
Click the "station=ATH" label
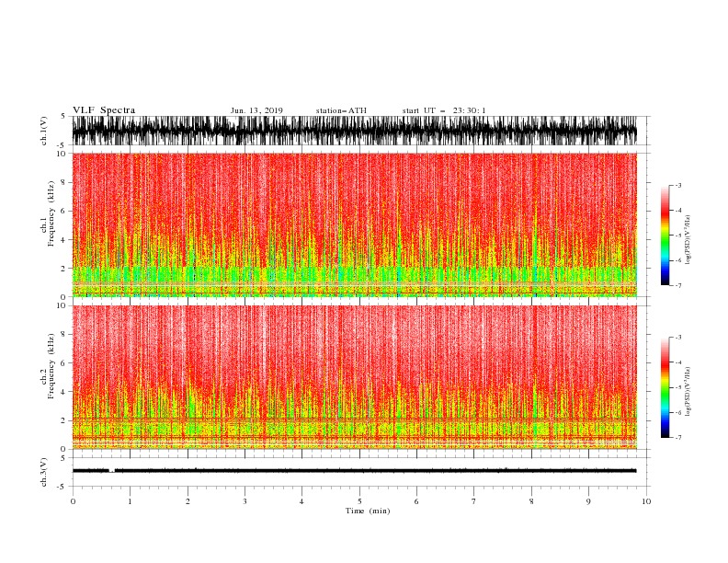341,110
